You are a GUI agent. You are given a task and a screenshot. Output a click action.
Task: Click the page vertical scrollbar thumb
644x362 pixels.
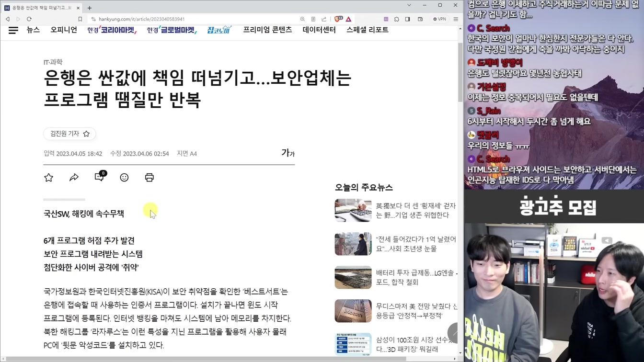point(460,72)
